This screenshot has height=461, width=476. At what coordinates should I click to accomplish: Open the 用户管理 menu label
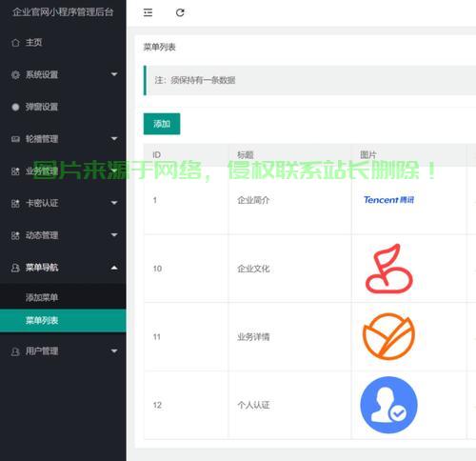[42, 351]
